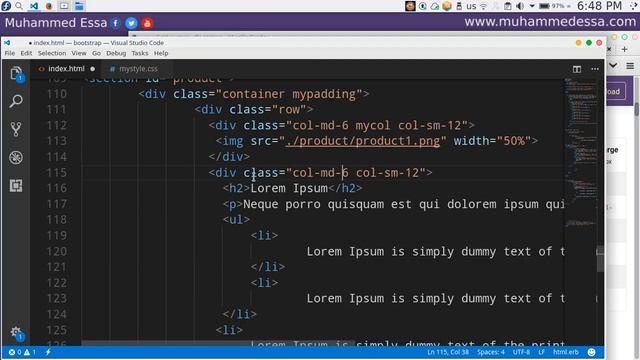
Task: Open the Manage gear settings icon
Action: 16,333
